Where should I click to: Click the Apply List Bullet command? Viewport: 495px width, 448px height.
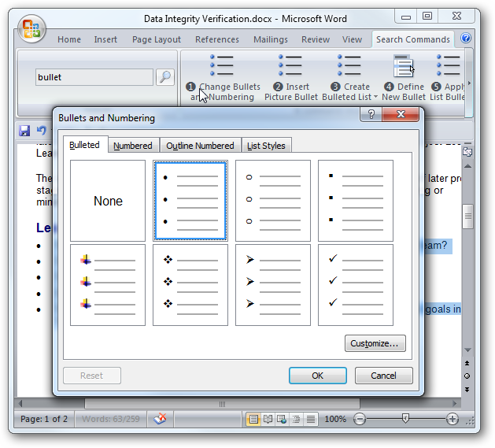pos(447,78)
